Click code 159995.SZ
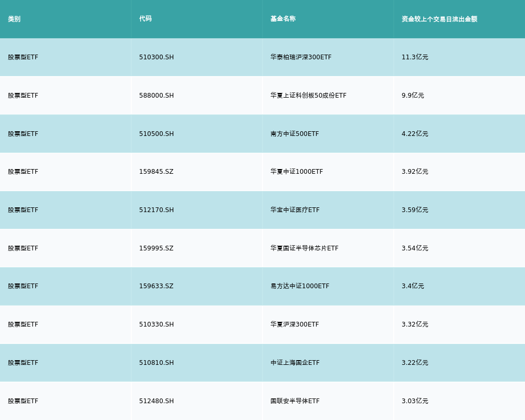 click(156, 248)
